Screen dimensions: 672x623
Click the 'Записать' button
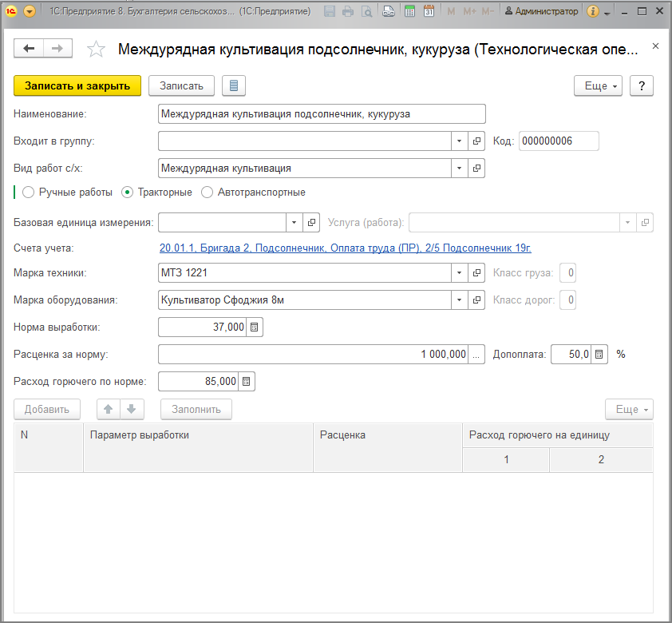(182, 85)
